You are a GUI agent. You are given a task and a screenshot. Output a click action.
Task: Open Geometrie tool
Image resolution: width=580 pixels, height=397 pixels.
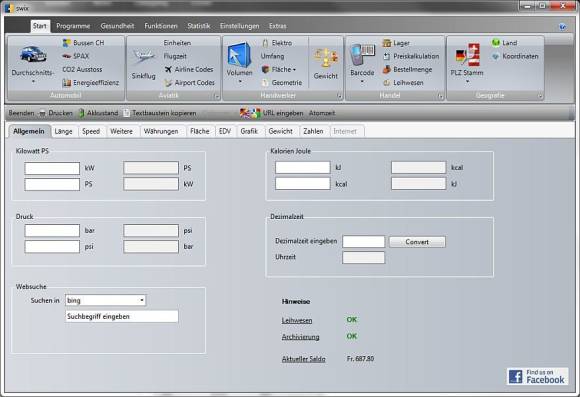point(282,83)
